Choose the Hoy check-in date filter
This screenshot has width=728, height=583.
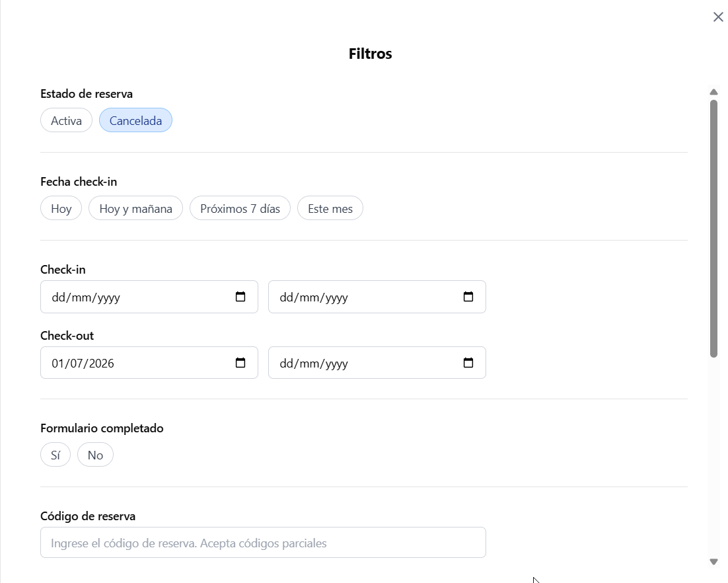[x=61, y=208]
